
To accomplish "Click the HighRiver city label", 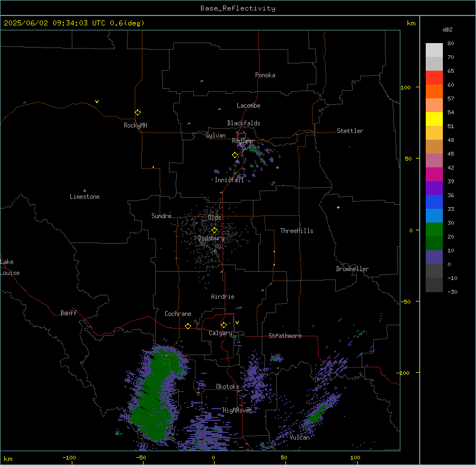I will click(x=237, y=410).
